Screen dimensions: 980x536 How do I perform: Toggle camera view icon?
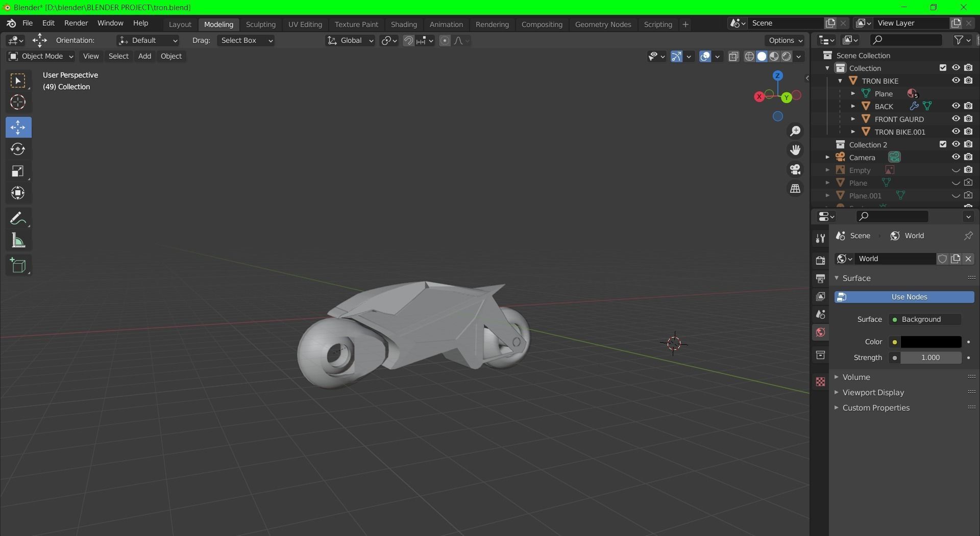(x=795, y=169)
